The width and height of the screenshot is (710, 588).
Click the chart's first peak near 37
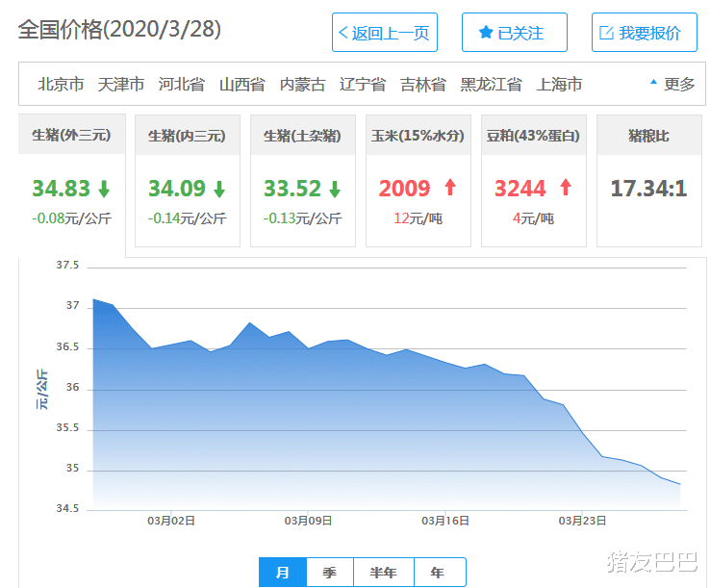pyautogui.click(x=93, y=299)
